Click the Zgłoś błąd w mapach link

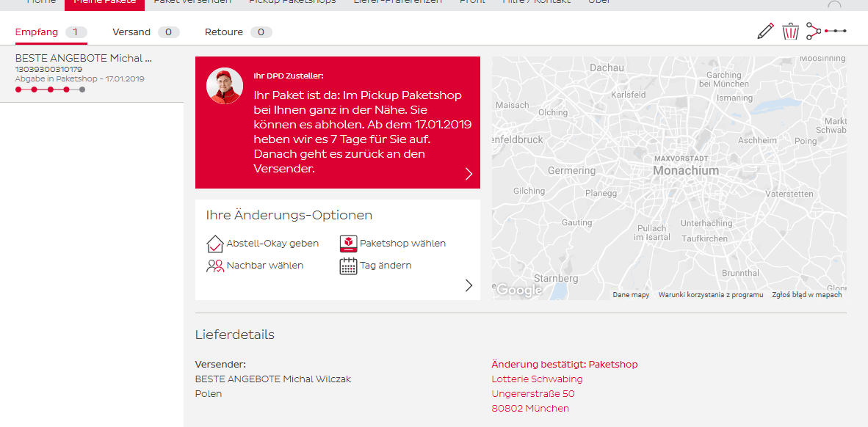(x=806, y=295)
